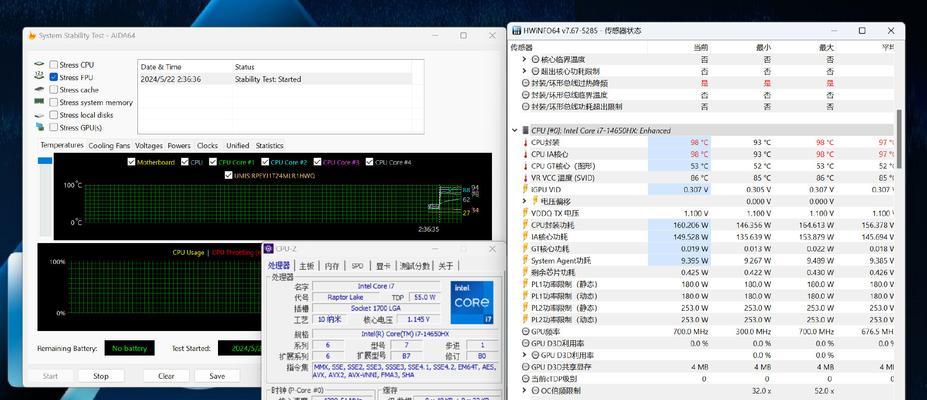Click the circle icon beside GPU频率
927x400 pixels.
[526, 331]
